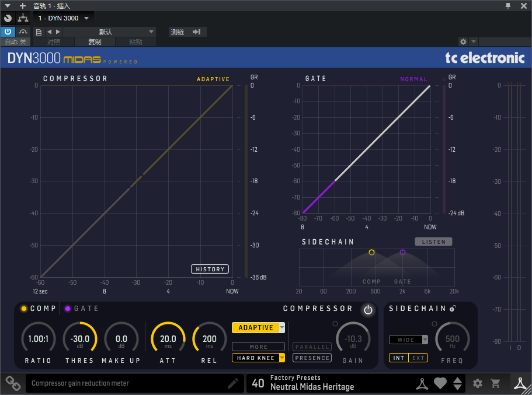The width and height of the screenshot is (532, 395).
Task: Expand the arrow next to the host gear icon
Action: point(473,41)
